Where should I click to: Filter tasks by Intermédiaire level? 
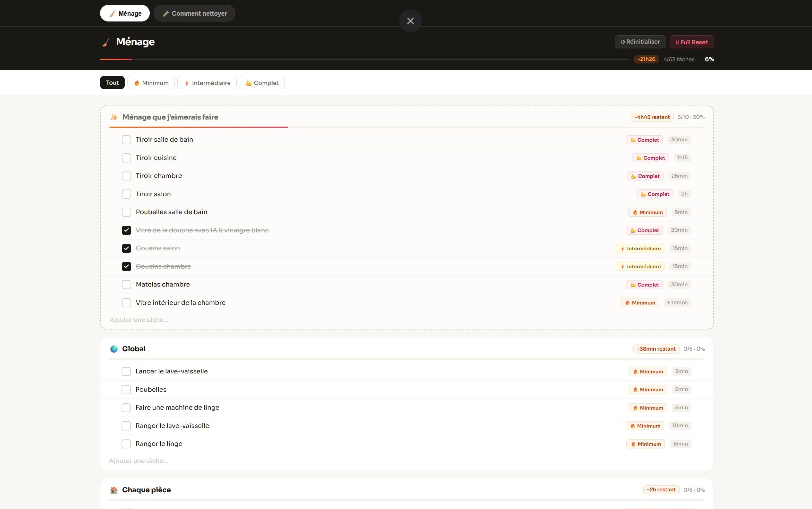pos(207,82)
